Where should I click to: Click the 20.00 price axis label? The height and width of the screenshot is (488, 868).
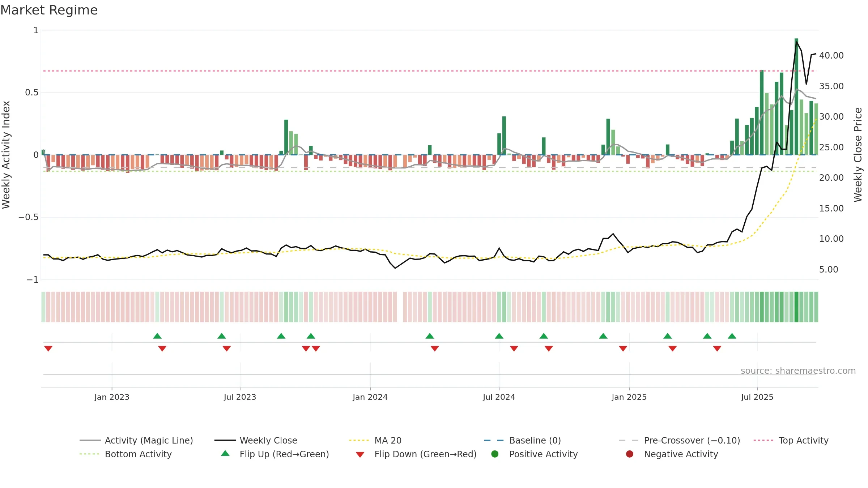click(x=831, y=177)
